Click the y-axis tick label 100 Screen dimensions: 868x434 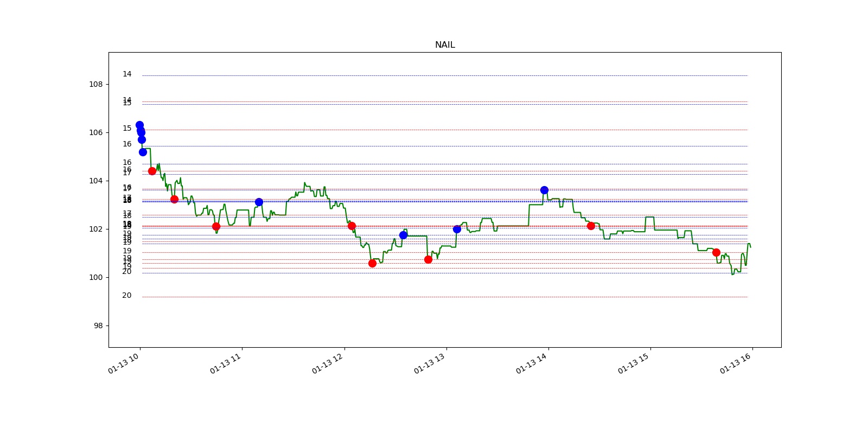pyautogui.click(x=95, y=277)
